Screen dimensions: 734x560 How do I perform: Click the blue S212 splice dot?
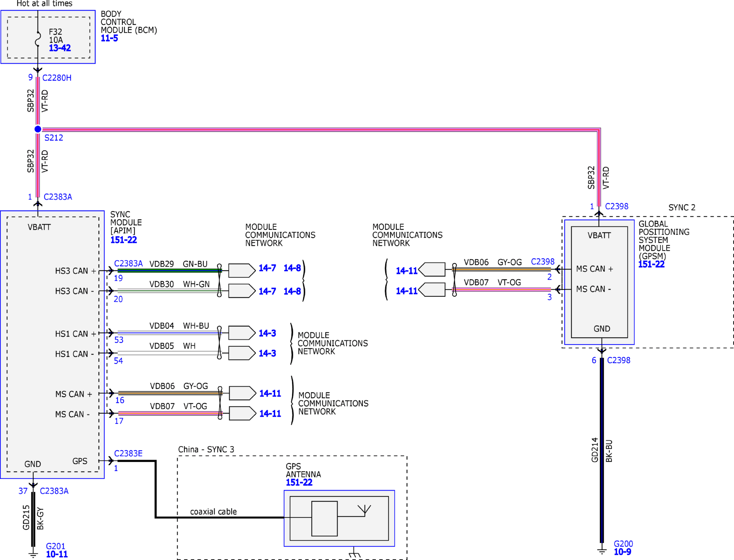click(38, 129)
